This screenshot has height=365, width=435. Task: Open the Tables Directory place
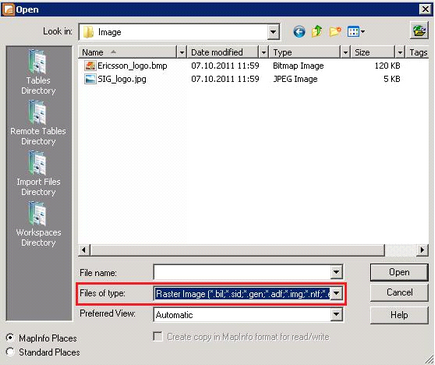tap(38, 72)
